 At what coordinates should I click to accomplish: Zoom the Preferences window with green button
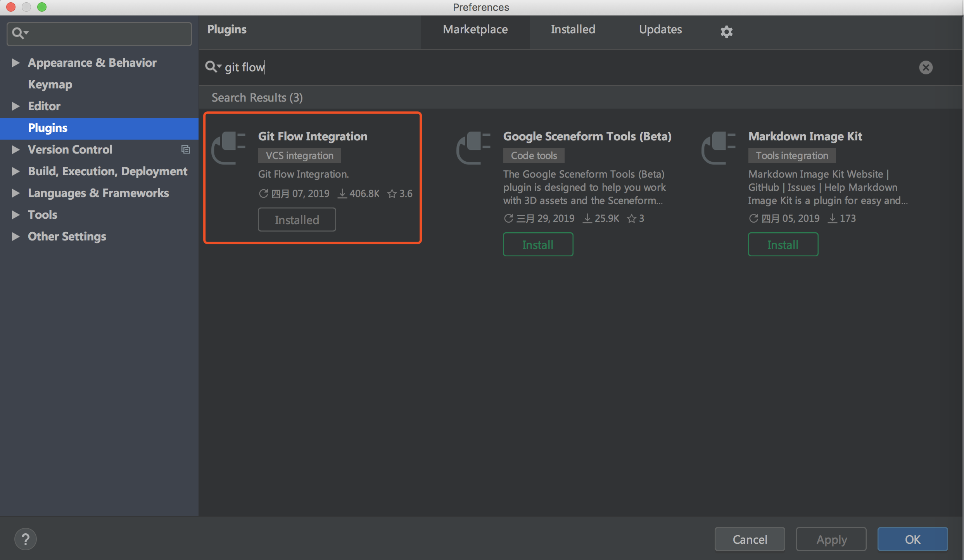(x=42, y=7)
